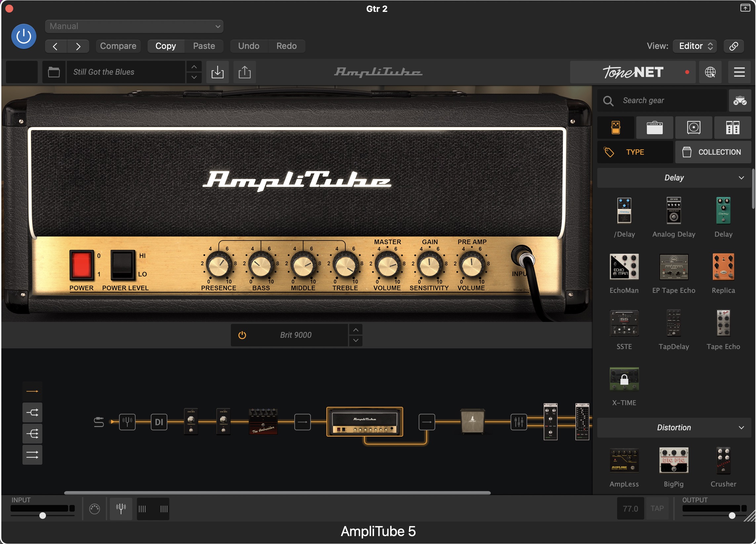Click the TAP tempo button
This screenshot has height=544, width=756.
tap(657, 508)
